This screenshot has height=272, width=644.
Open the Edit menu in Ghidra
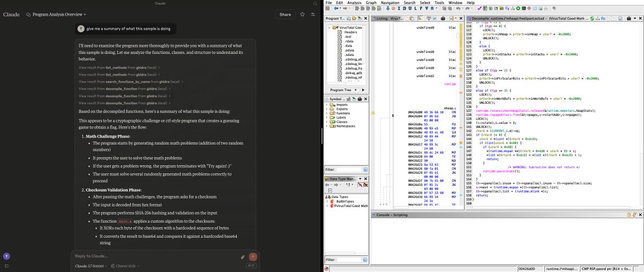click(x=340, y=3)
